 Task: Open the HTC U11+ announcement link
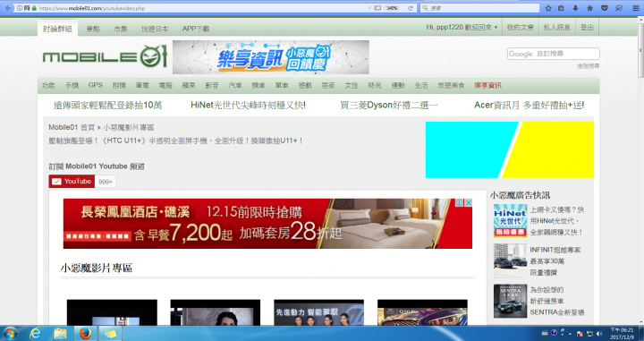pos(176,141)
